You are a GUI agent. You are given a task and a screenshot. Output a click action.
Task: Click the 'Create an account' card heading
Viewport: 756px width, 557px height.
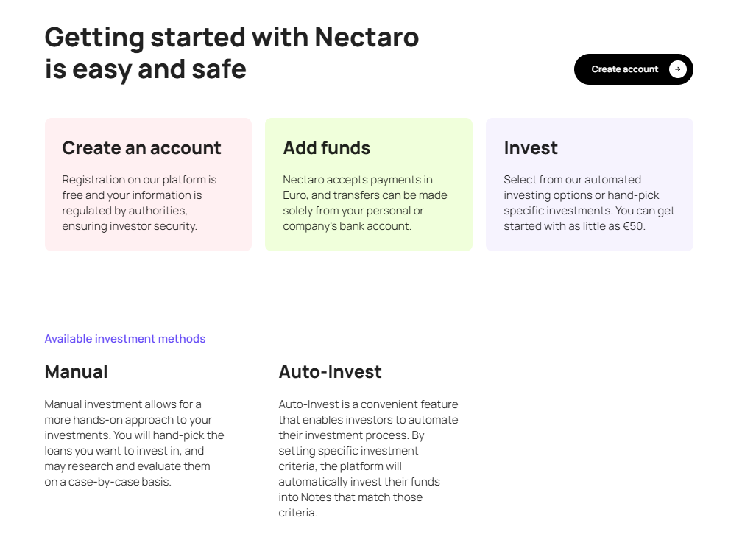[x=141, y=148]
